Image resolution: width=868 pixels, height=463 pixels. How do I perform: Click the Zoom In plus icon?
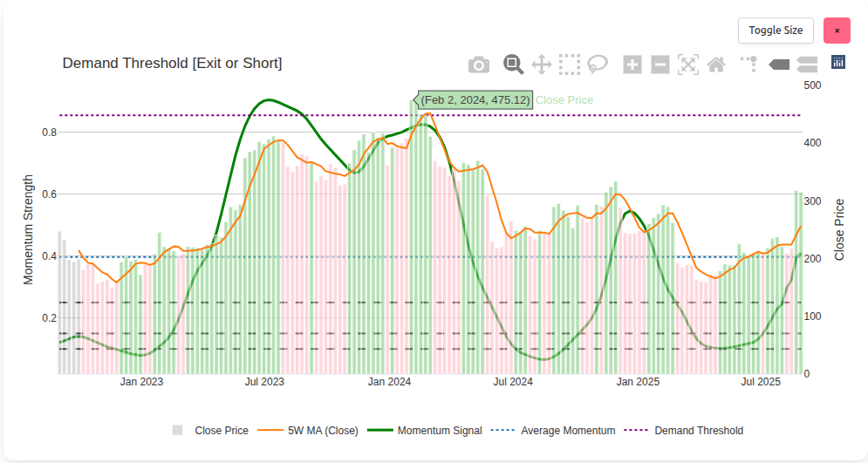[x=632, y=65]
